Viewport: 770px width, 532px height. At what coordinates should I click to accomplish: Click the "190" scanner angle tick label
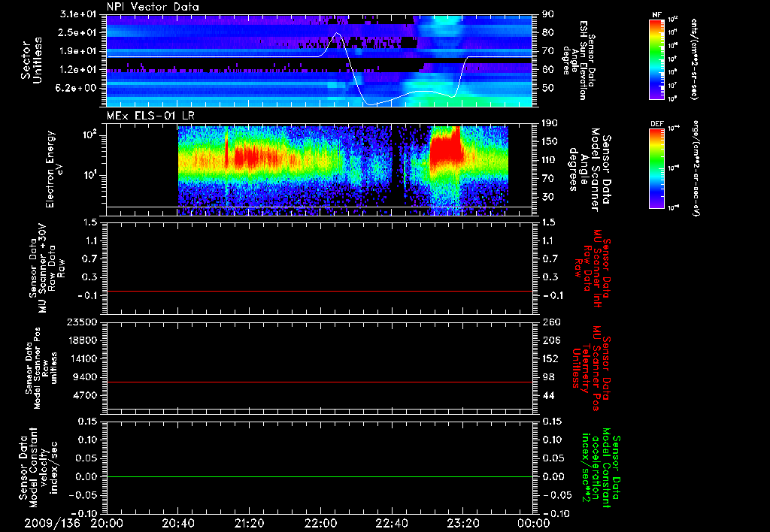click(550, 123)
